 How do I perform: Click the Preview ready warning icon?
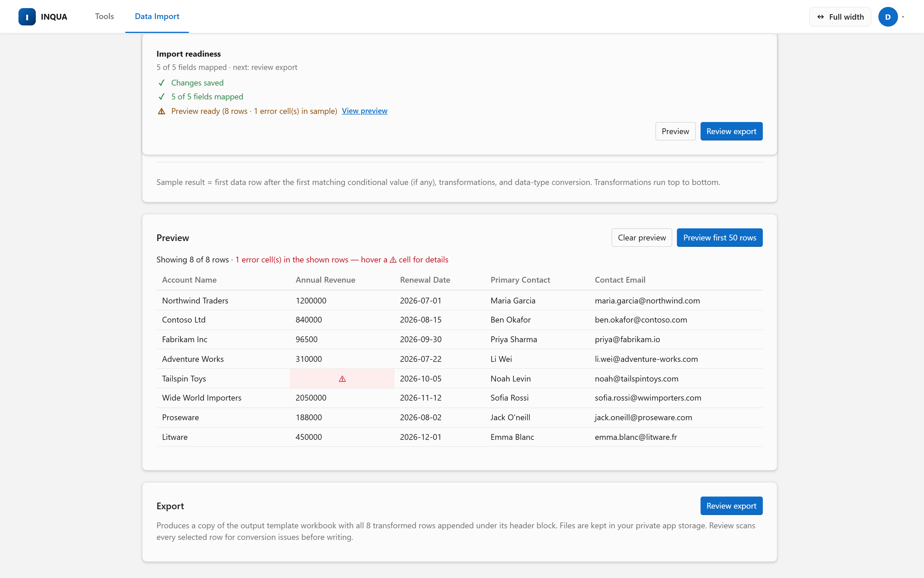161,111
